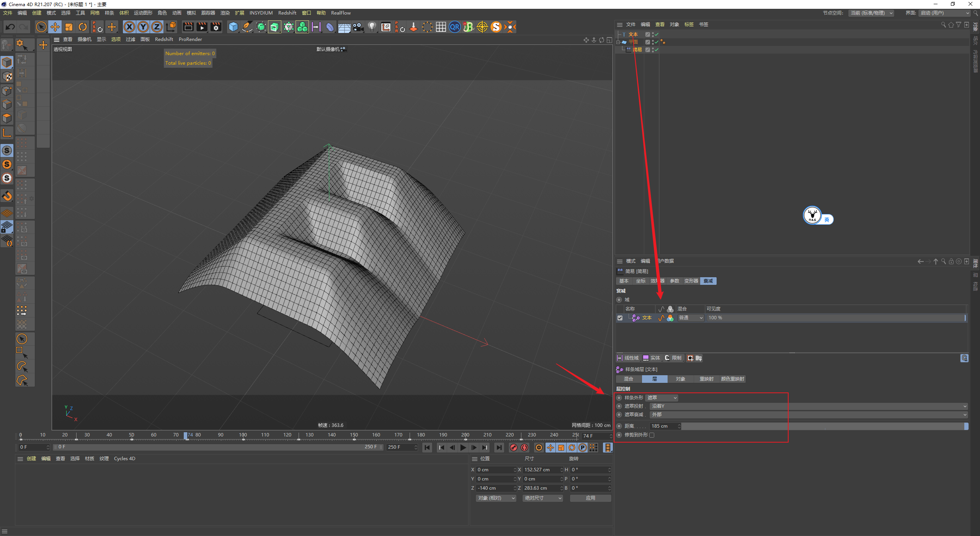Click the Record active objects keyframe icon
The height and width of the screenshot is (536, 980).
514,448
